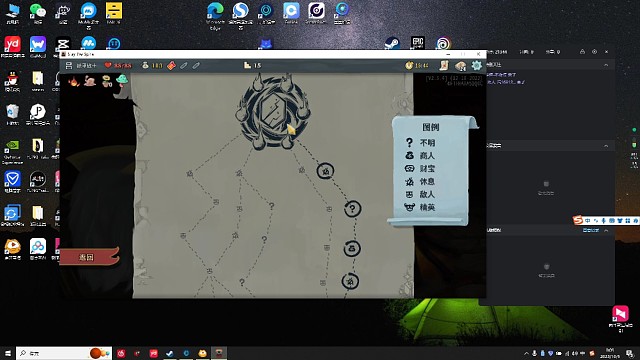Click the burning blood flame relic
Viewport: 640px width, 360px height.
74,81
